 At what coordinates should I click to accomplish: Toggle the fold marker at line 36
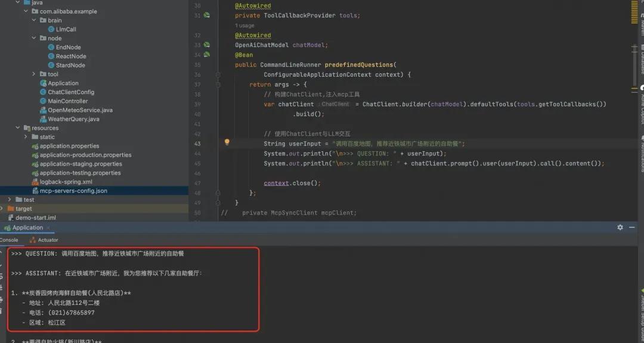218,74
